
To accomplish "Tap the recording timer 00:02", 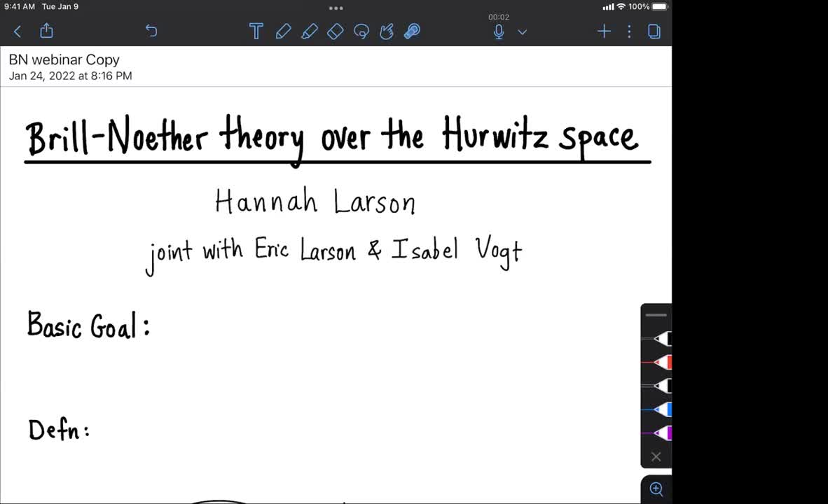I will (x=499, y=17).
